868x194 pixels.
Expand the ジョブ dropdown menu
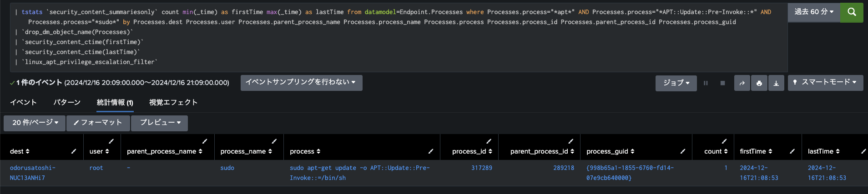pyautogui.click(x=676, y=83)
